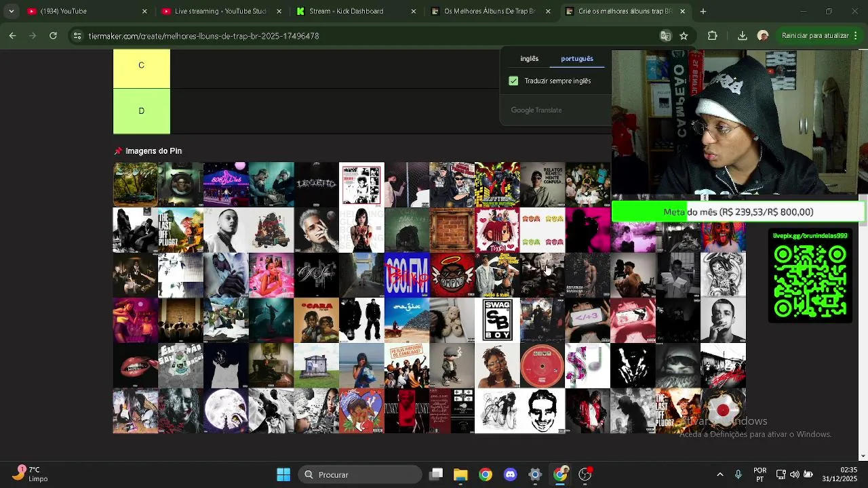Image resolution: width=868 pixels, height=488 pixels.
Task: Reload the TierMaker page
Action: click(x=53, y=36)
